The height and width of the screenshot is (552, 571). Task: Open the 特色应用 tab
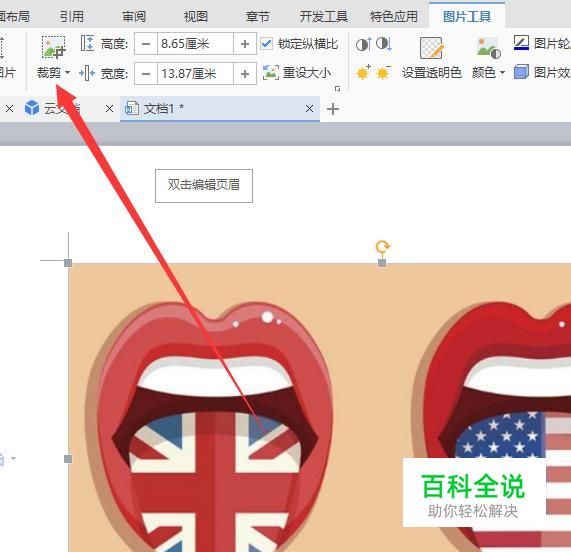click(x=394, y=16)
